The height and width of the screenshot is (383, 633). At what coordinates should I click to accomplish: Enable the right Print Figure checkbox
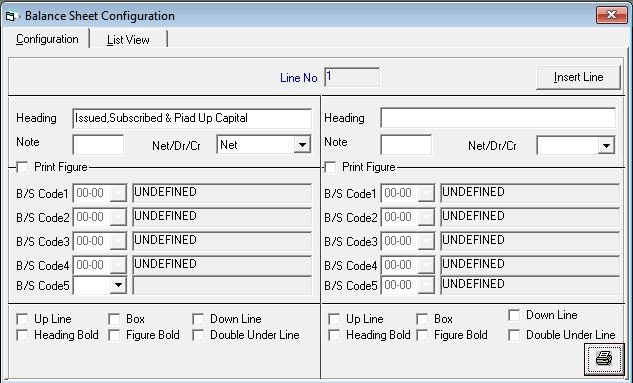point(330,167)
